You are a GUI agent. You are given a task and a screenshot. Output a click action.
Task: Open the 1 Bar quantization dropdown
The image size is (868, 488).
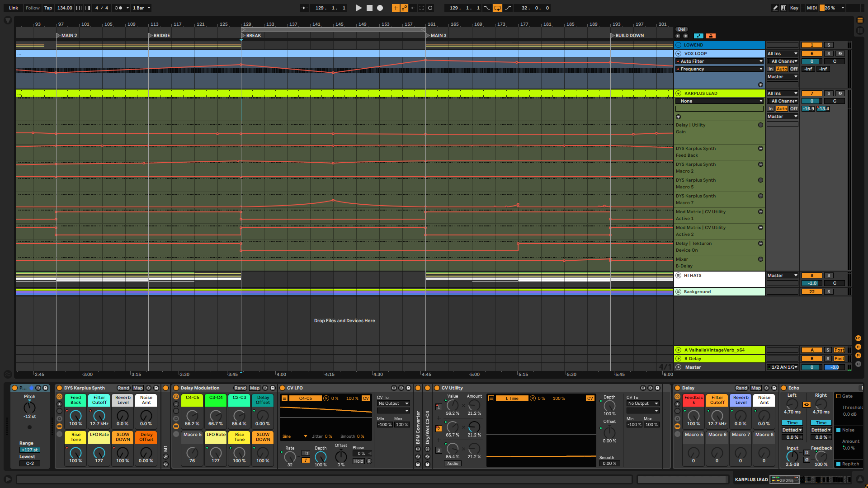pos(142,8)
